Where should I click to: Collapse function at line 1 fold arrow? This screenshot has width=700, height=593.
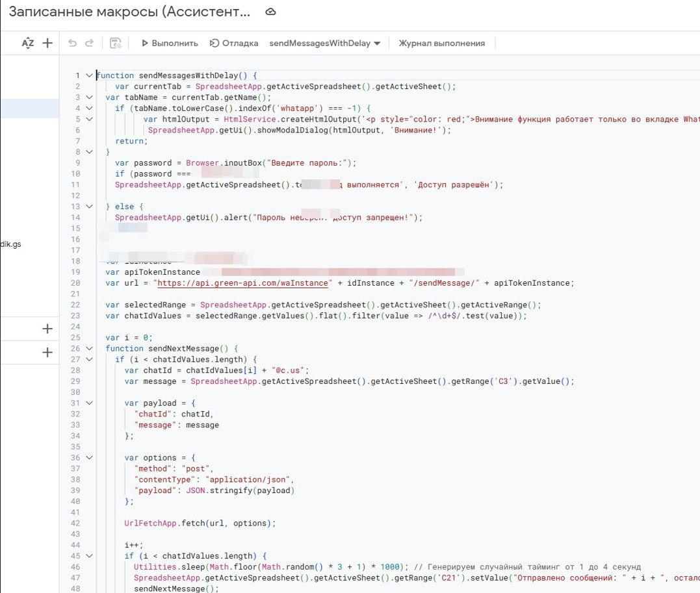[89, 75]
